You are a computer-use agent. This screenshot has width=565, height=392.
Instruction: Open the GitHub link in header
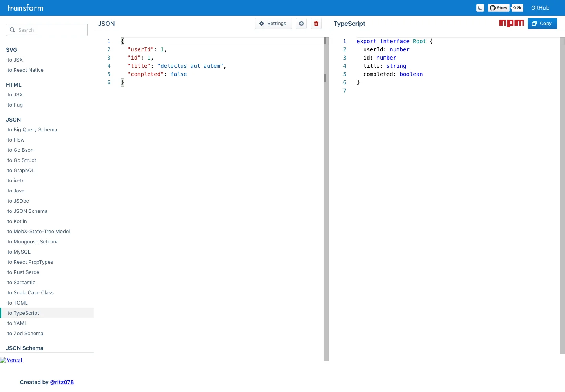[540, 8]
